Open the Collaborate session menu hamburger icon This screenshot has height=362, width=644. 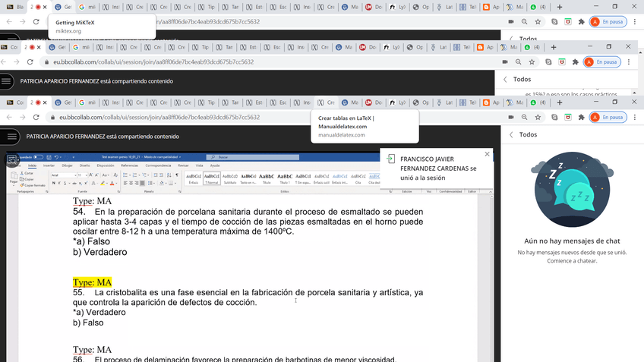tap(12, 137)
